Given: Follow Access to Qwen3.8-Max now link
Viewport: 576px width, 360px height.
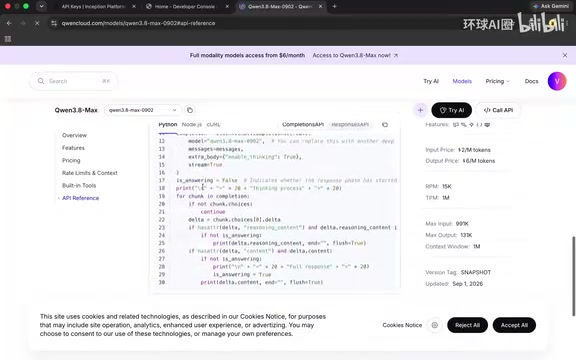Looking at the screenshot, I should pos(355,55).
